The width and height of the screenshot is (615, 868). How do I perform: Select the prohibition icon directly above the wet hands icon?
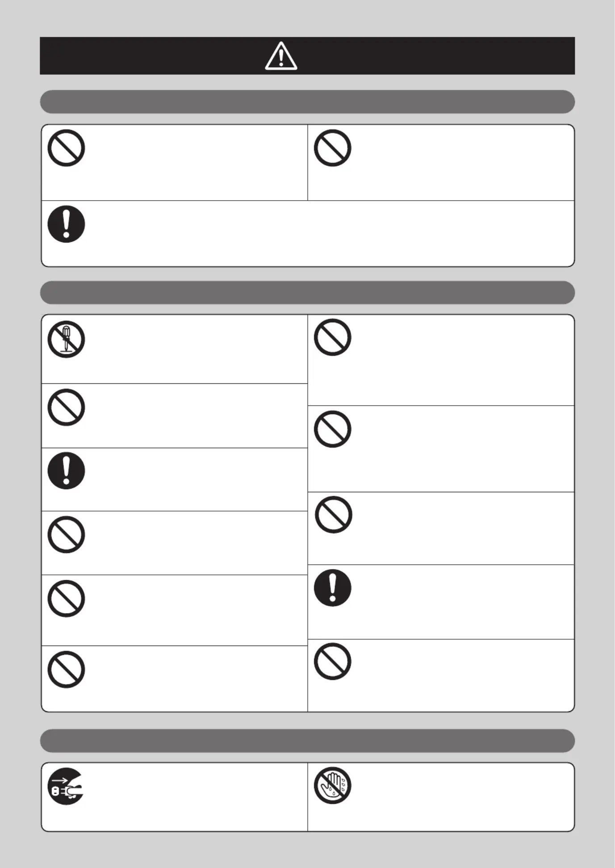pos(332,662)
